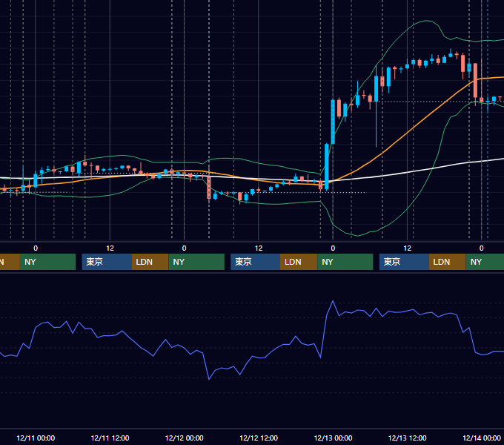
Task: Click the 12/12 00:00 time axis label
Action: 184,438
